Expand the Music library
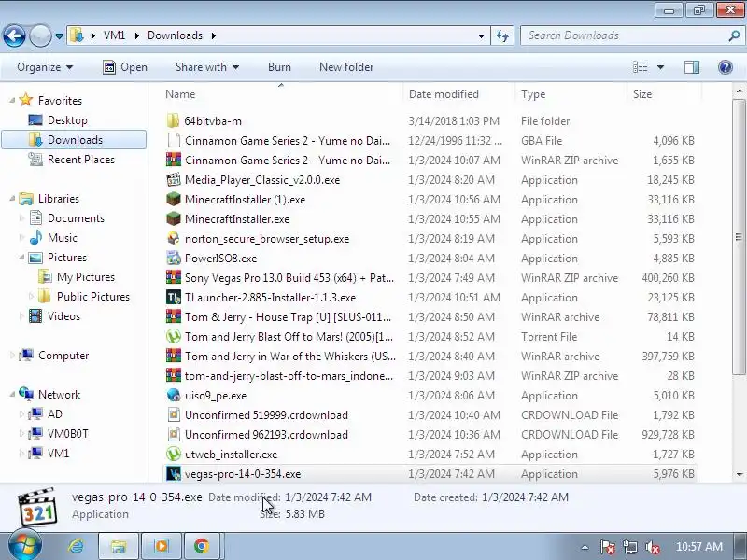This screenshot has height=560, width=747. pyautogui.click(x=21, y=238)
